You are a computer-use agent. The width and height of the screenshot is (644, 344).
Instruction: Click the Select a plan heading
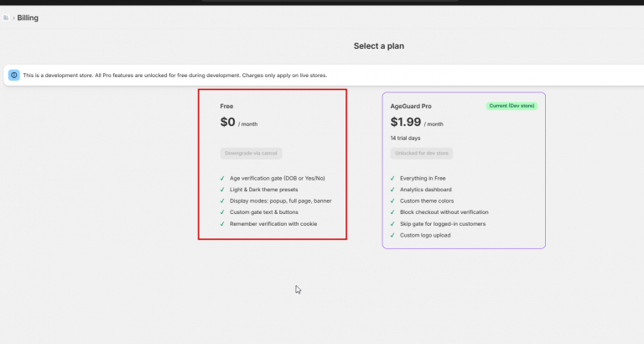pyautogui.click(x=379, y=46)
